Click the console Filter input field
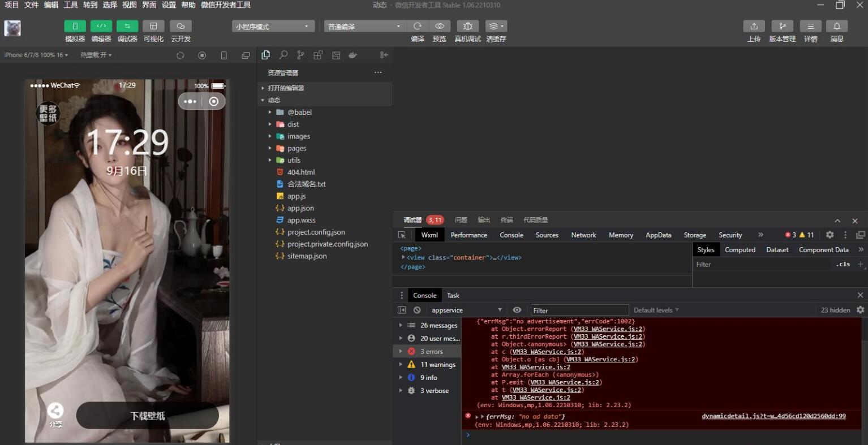868x445 pixels. (x=579, y=310)
